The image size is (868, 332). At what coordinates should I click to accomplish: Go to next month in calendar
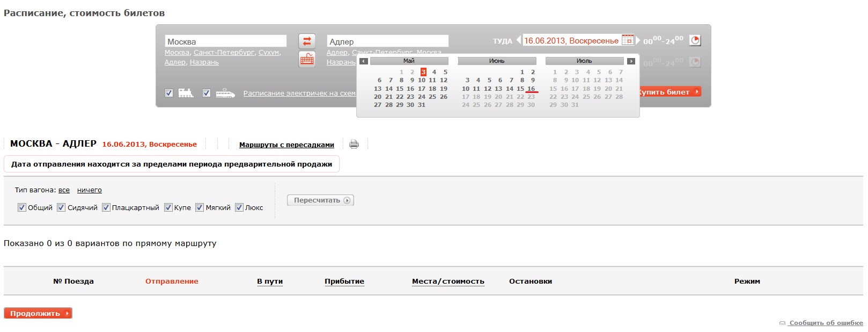pos(631,61)
